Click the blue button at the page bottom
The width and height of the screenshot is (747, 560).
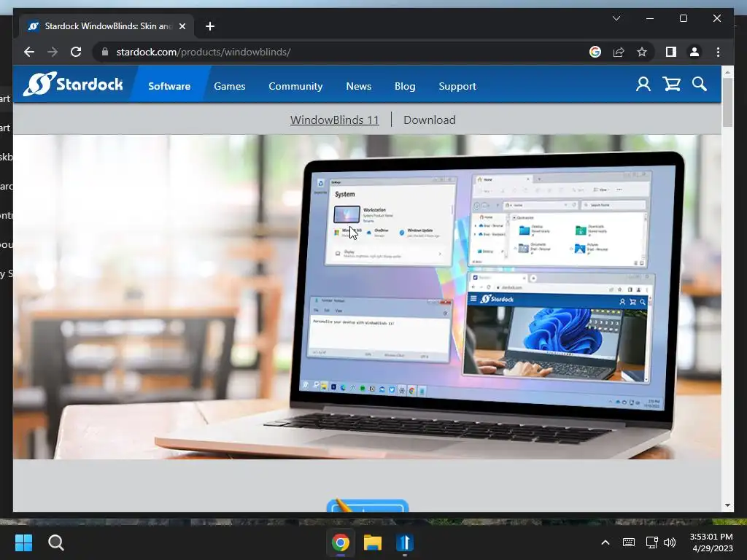tap(368, 506)
